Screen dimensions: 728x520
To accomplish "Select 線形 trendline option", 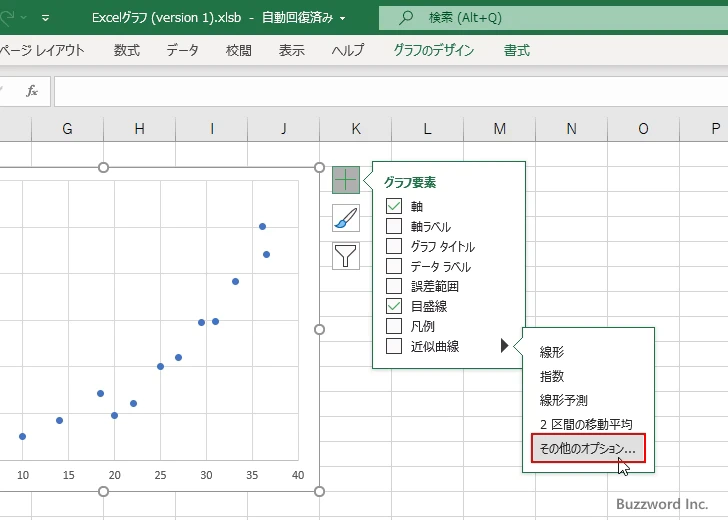I will point(552,352).
